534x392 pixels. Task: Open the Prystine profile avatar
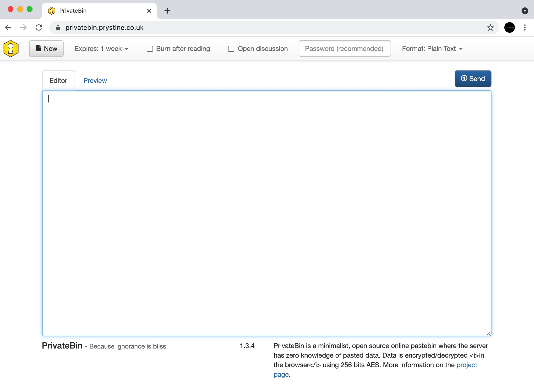(x=509, y=27)
